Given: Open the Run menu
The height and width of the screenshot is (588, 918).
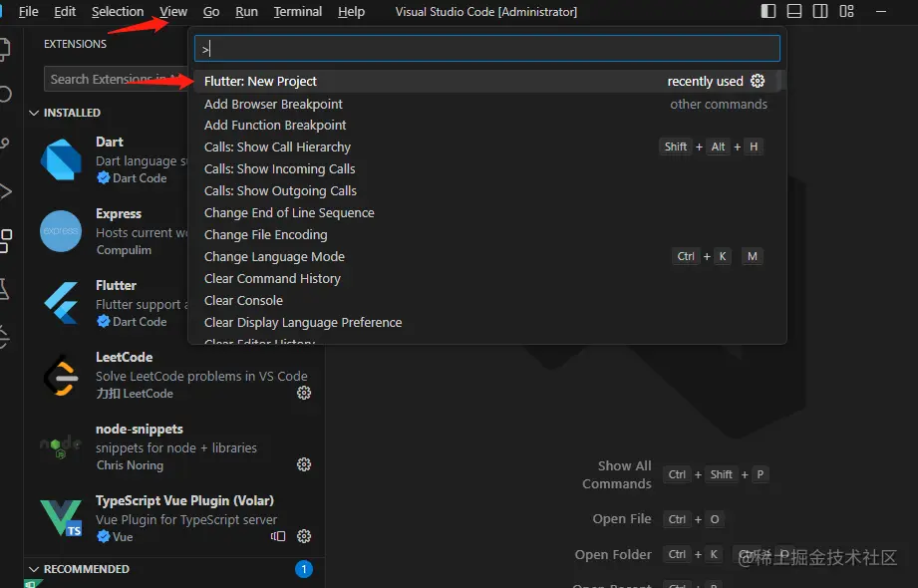Looking at the screenshot, I should pos(246,12).
